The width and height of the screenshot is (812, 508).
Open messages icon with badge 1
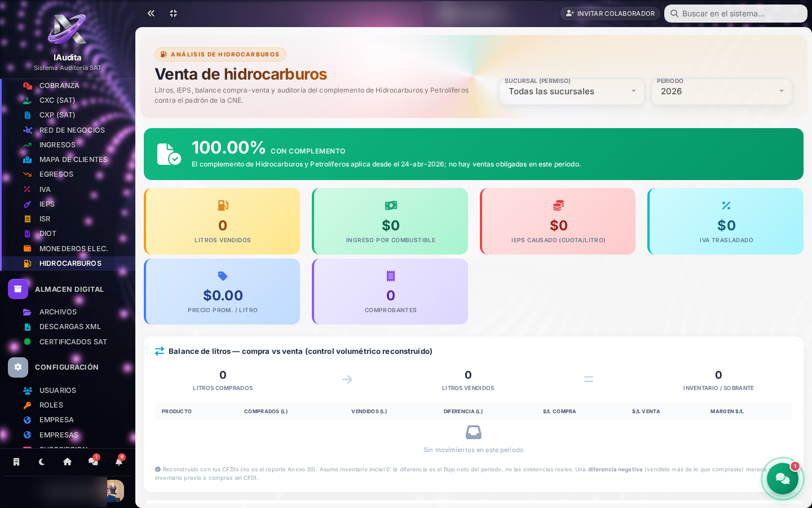[x=93, y=462]
